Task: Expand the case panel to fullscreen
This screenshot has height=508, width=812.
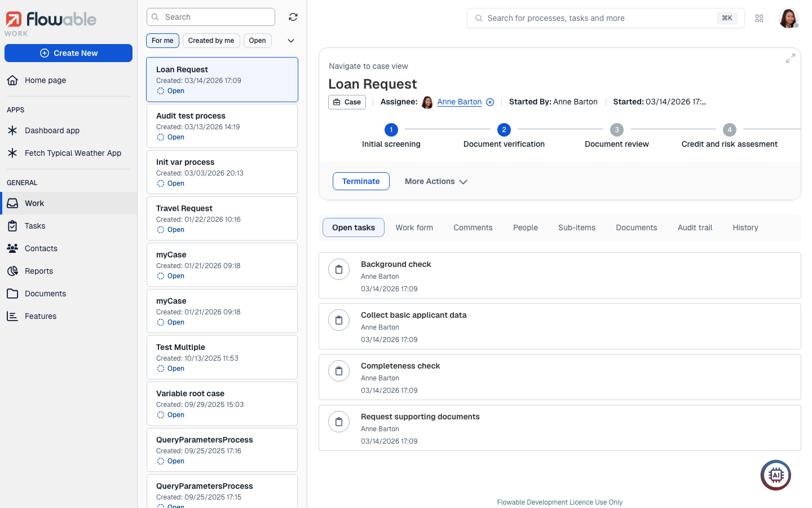Action: pos(790,58)
